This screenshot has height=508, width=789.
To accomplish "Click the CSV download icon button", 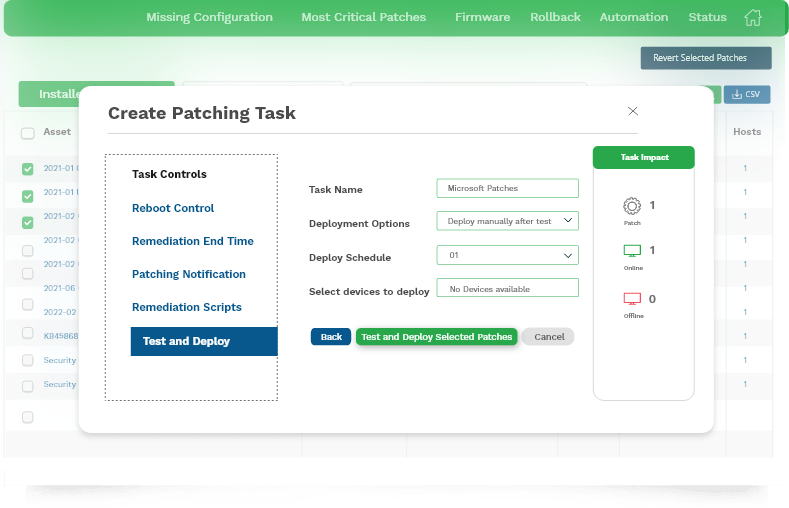I will (747, 95).
